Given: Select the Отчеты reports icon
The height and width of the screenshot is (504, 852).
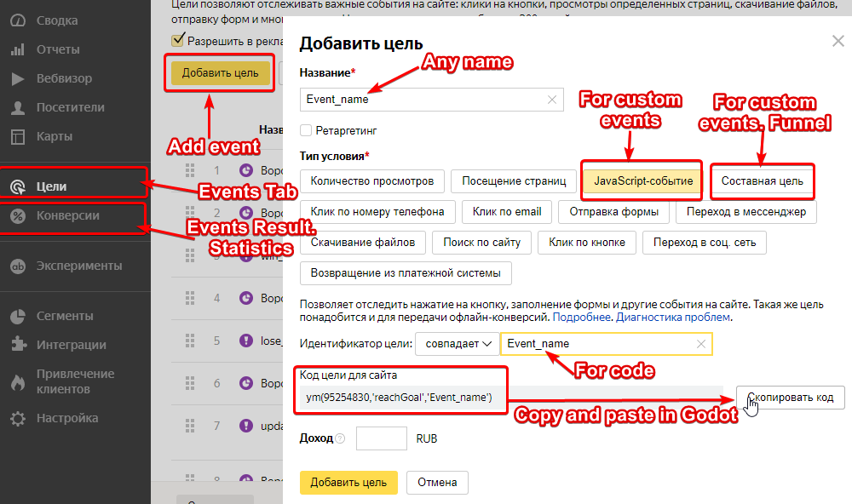Looking at the screenshot, I should click(x=17, y=49).
